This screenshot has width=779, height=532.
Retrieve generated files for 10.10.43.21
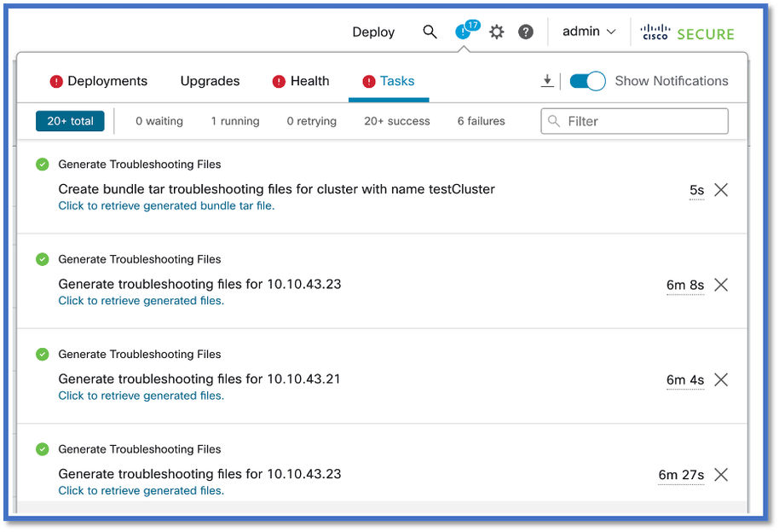(141, 396)
